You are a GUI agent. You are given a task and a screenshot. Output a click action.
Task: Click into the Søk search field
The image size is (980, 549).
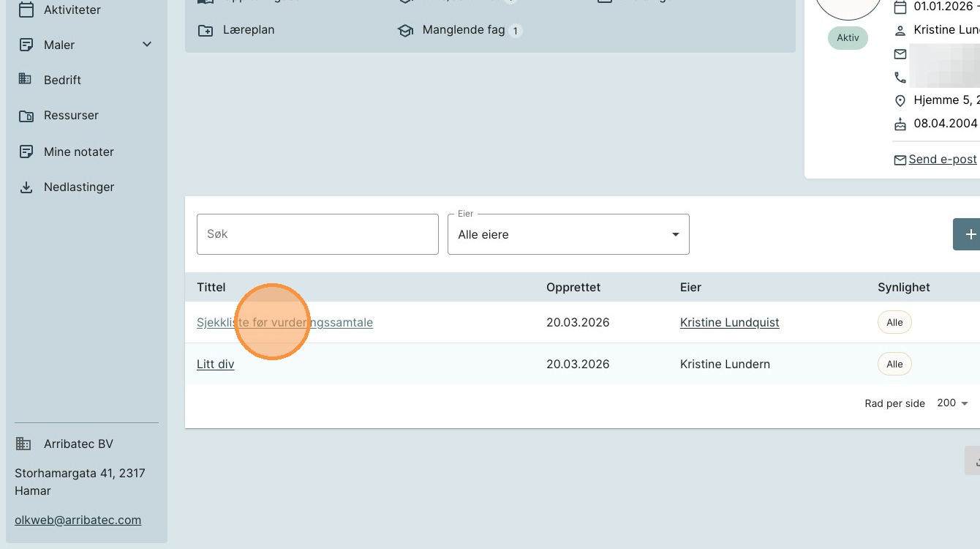[x=317, y=234]
